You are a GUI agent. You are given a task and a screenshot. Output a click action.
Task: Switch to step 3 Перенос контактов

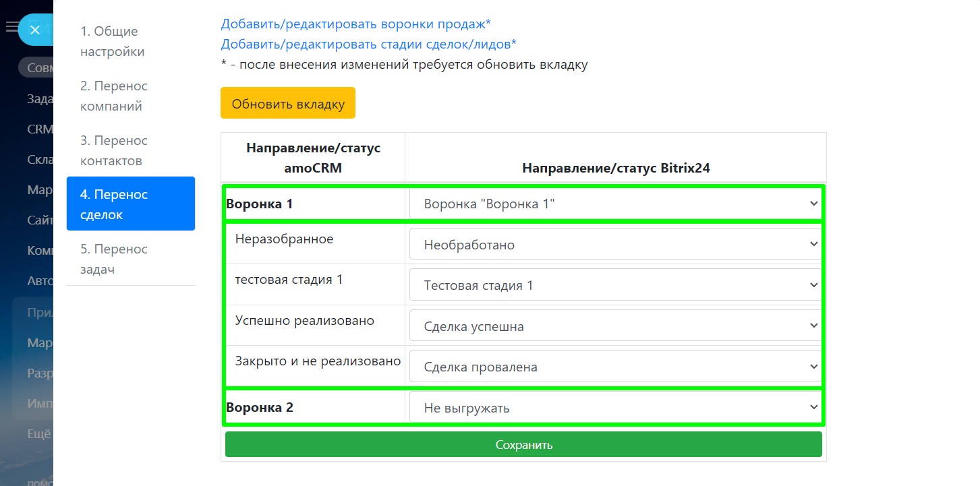point(130,150)
